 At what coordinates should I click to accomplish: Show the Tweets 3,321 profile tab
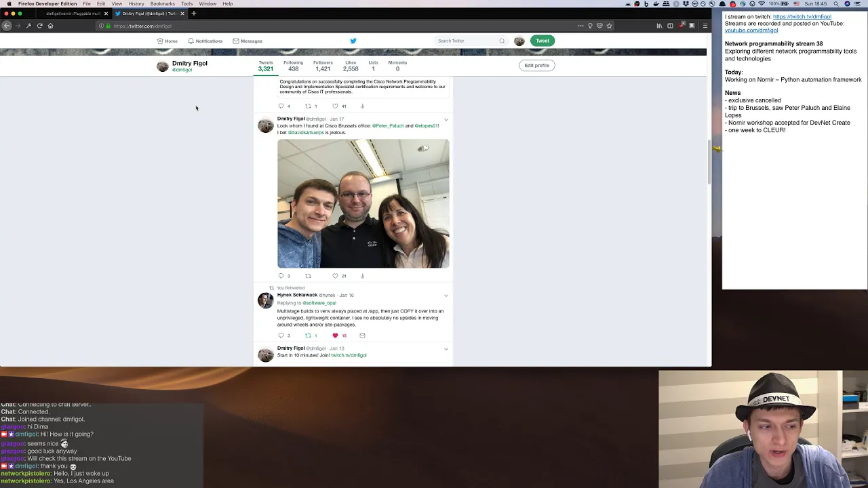[265, 66]
